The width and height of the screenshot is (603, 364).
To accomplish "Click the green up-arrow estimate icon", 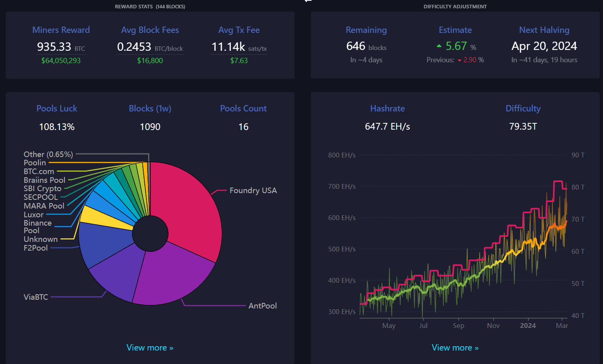I will [x=439, y=46].
